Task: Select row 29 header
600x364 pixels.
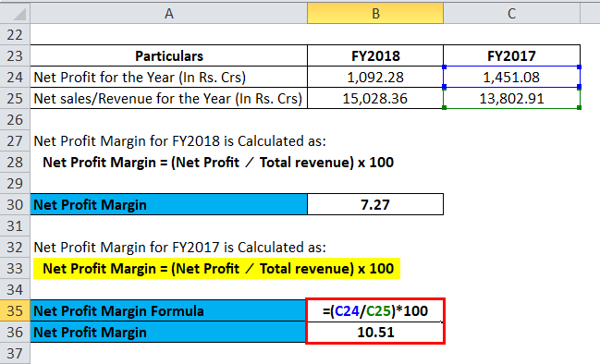Action: (x=15, y=183)
